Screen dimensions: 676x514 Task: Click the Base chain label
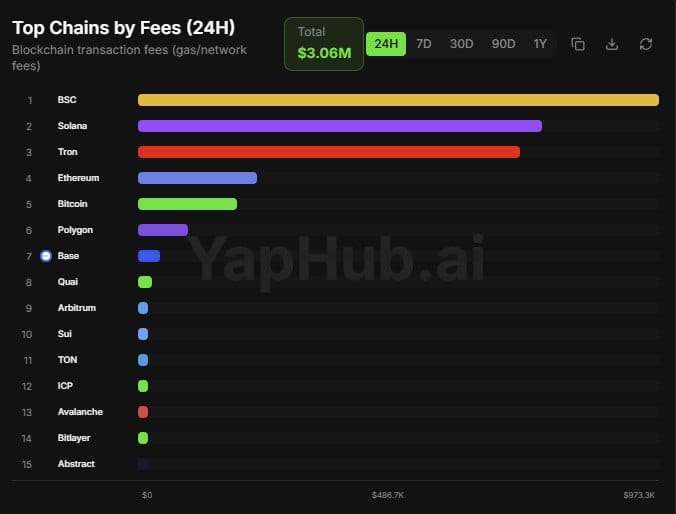(68, 256)
